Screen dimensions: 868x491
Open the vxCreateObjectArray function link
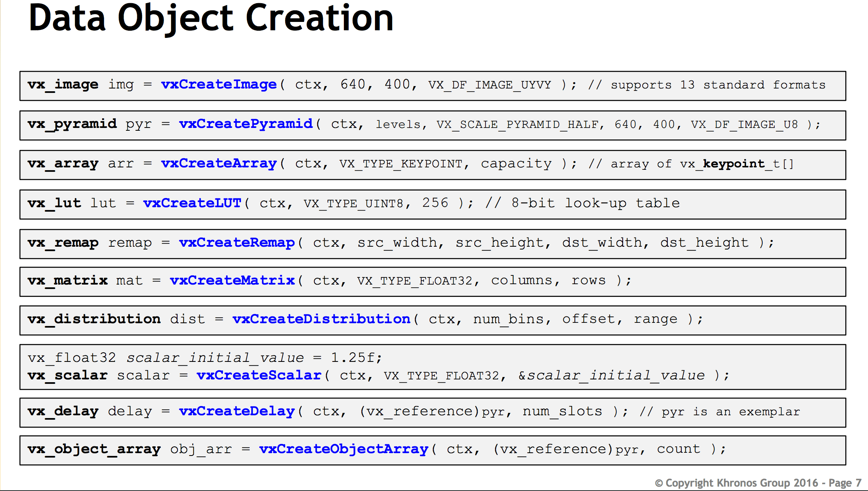344,448
